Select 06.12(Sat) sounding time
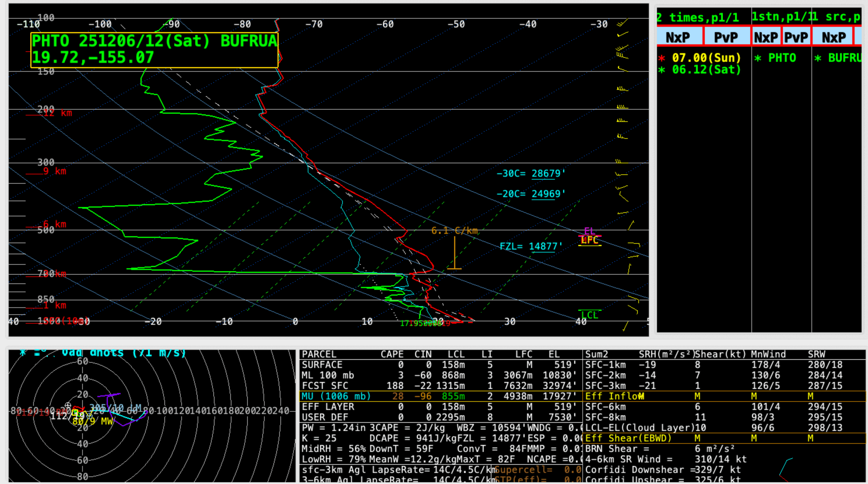Viewport: 868px width, 484px height. click(706, 70)
